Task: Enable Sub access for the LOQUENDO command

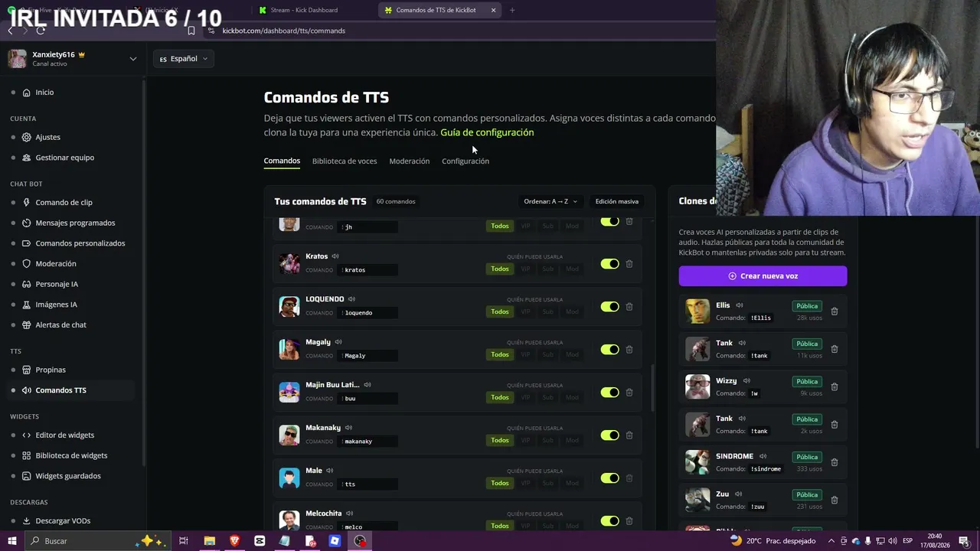Action: tap(548, 312)
